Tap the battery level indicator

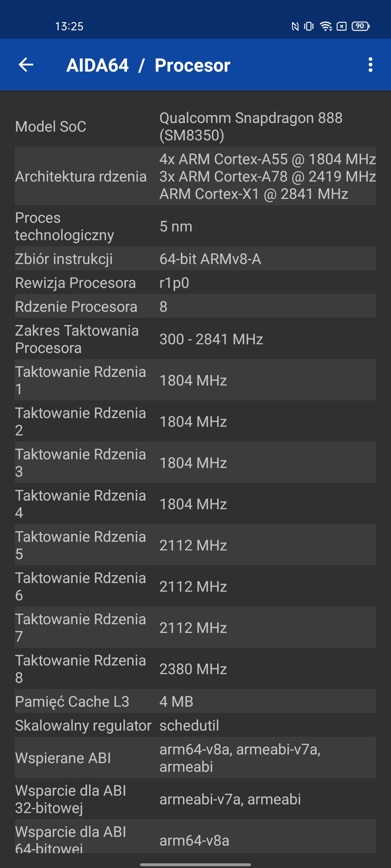pos(361,26)
